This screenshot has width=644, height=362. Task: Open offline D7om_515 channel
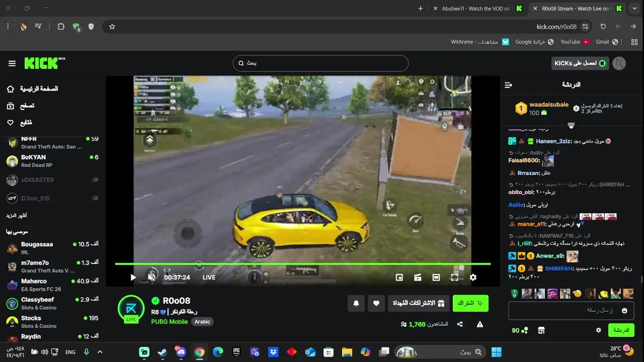coord(52,198)
